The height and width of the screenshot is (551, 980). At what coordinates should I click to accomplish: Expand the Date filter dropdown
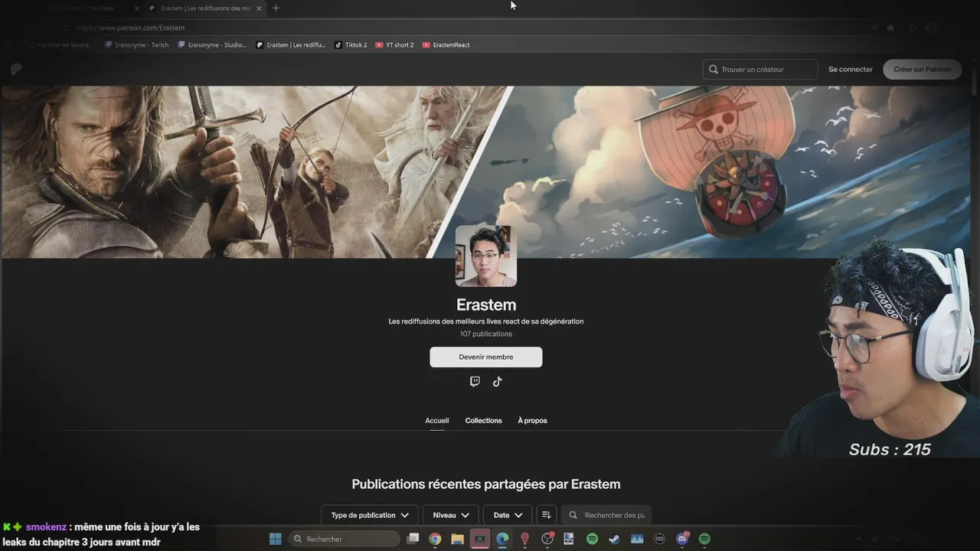coord(508,515)
